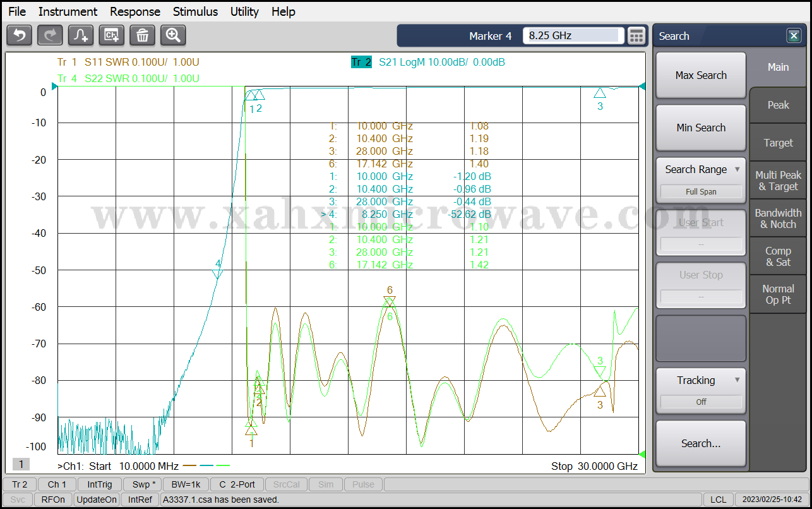Open the Response menu

135,11
